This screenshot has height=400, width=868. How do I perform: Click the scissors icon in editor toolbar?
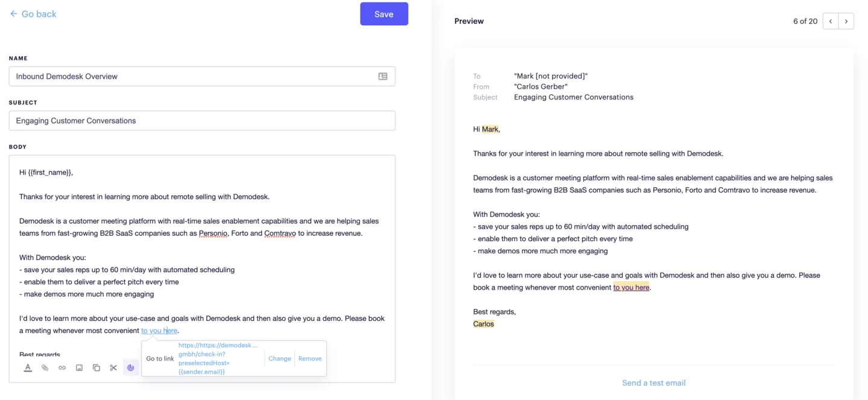pos(113,367)
